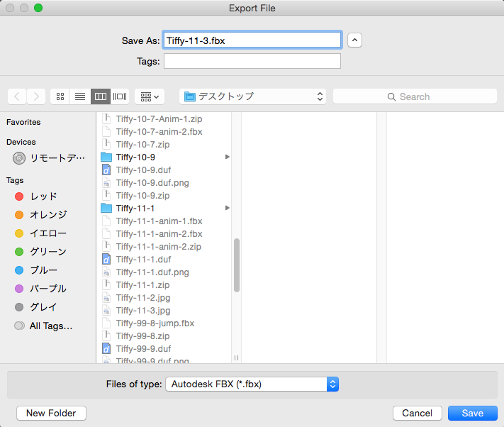504x427 pixels.
Task: Create a New Folder
Action: point(51,414)
